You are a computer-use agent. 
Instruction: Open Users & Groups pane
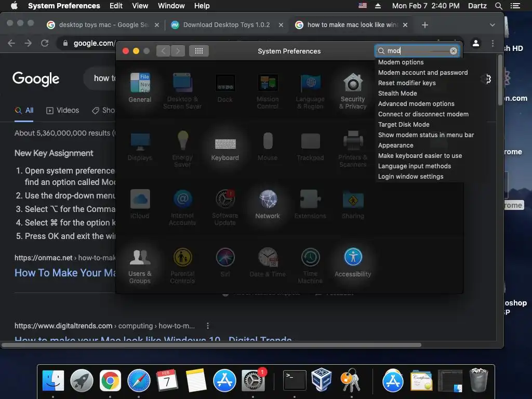click(140, 266)
